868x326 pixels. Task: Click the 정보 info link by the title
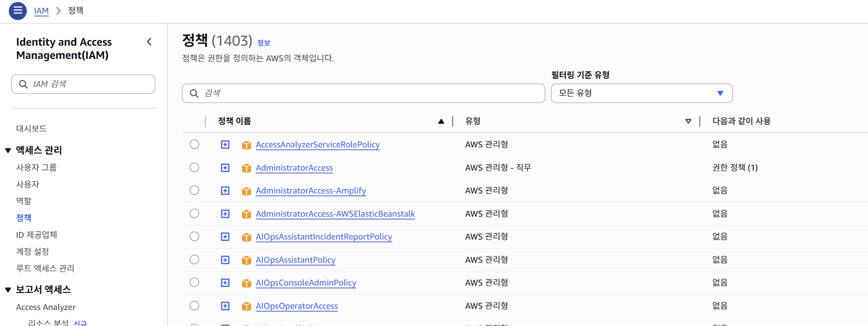(264, 43)
